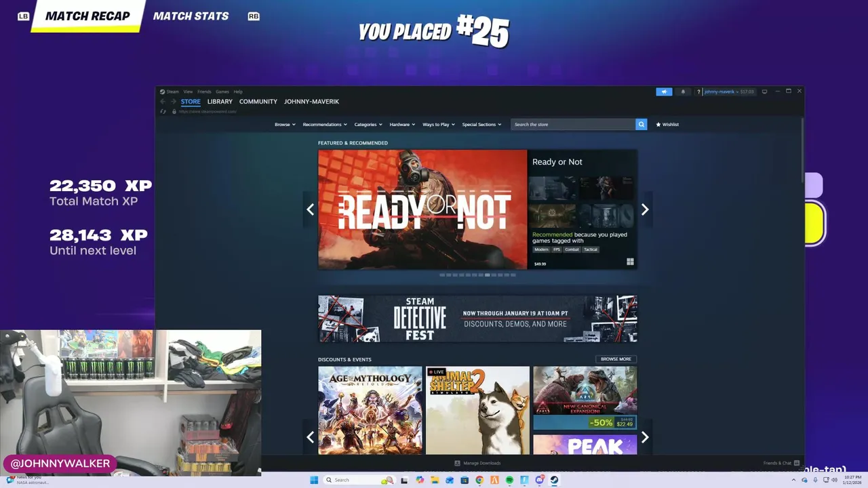The width and height of the screenshot is (868, 488).
Task: Click the highlighted carousel pagination dot
Action: 487,275
